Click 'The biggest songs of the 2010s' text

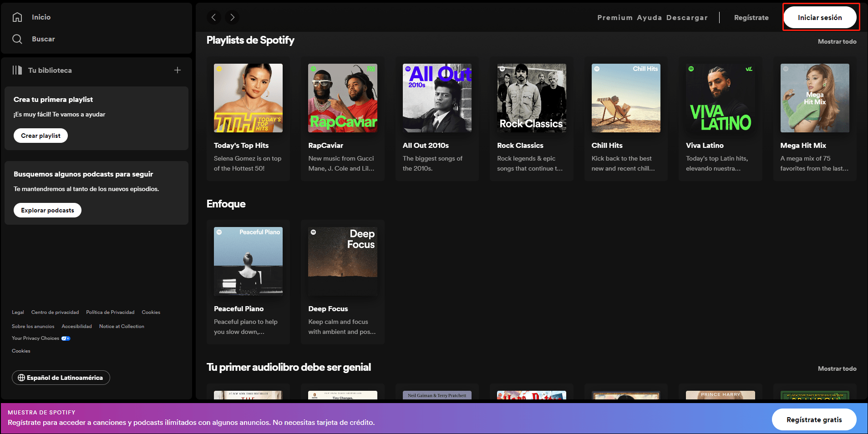point(432,163)
